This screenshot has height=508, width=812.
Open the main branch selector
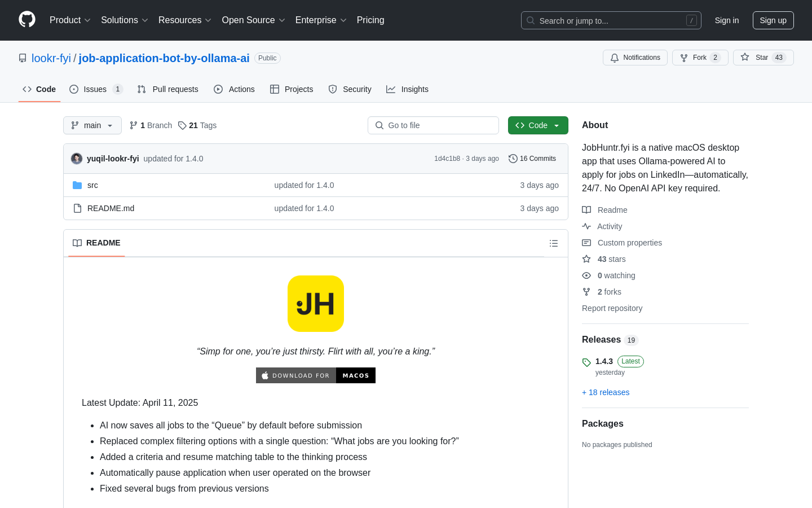click(x=92, y=125)
